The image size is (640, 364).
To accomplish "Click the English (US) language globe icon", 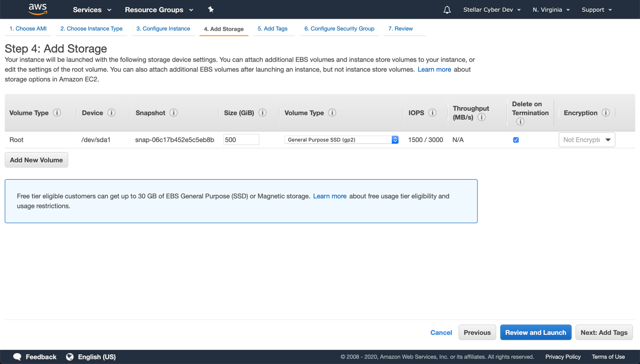I will click(x=70, y=357).
